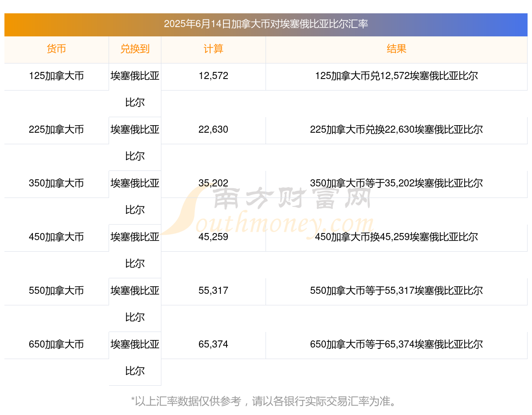The image size is (532, 415).
Task: Click the title 2025年6月14日加拿大币对埃塞俄比亚比尔汇率
Action: (266, 24)
